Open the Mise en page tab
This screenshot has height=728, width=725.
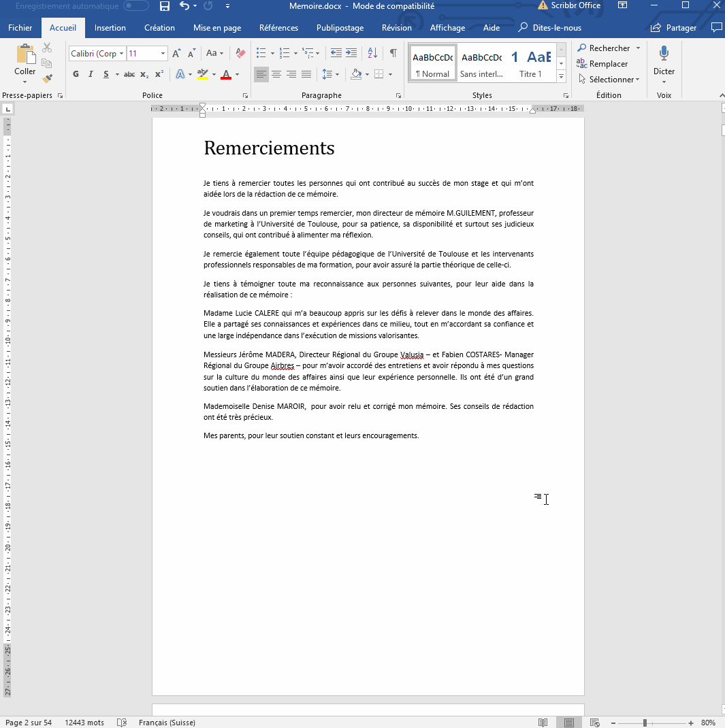217,28
